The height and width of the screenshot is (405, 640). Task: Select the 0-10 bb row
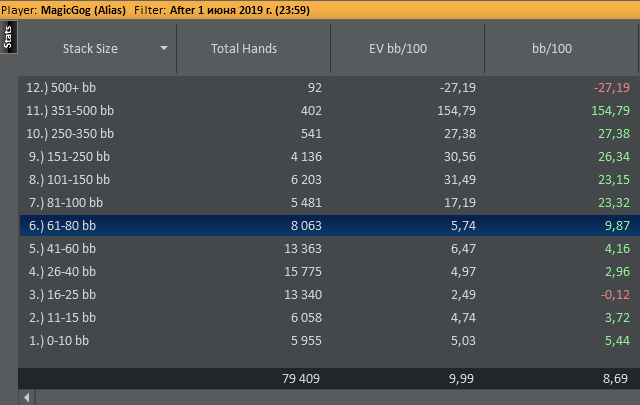point(330,340)
